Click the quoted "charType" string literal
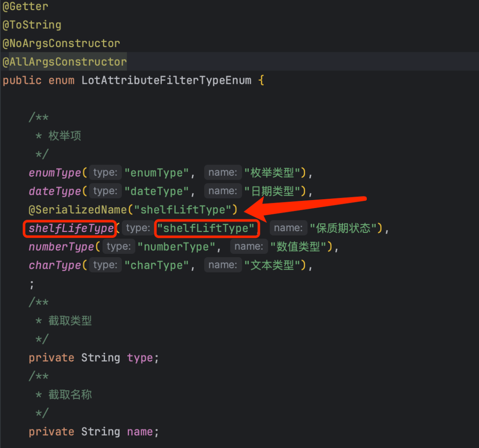The height and width of the screenshot is (448, 479). click(157, 265)
